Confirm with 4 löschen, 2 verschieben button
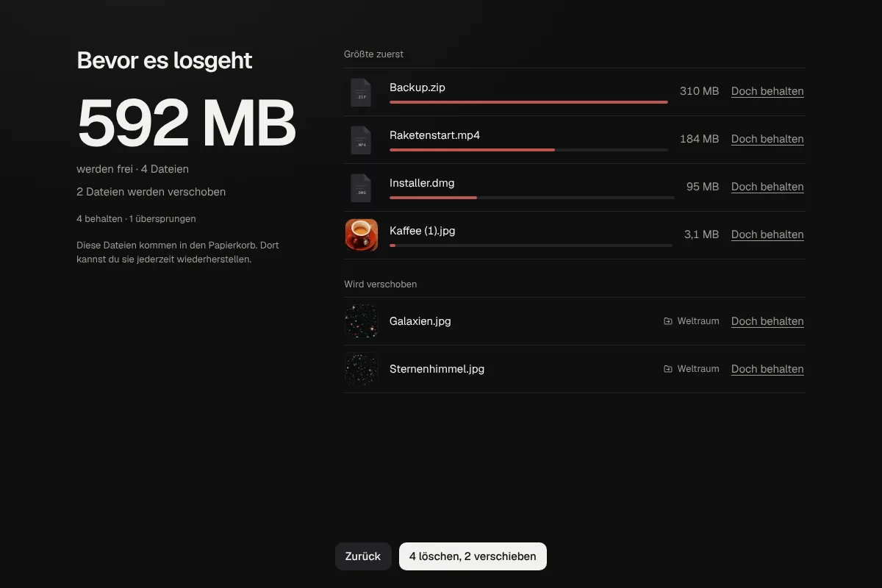Viewport: 882px width, 588px height. (x=473, y=556)
